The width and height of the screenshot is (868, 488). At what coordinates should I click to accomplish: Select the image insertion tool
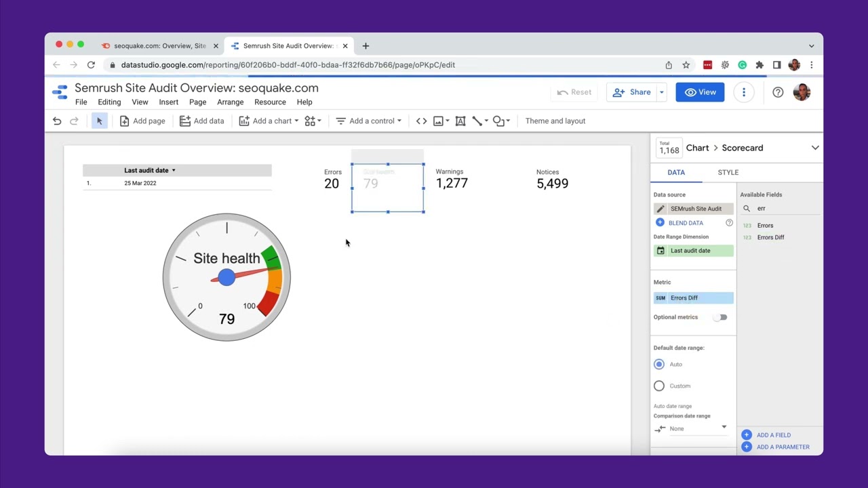pos(437,121)
